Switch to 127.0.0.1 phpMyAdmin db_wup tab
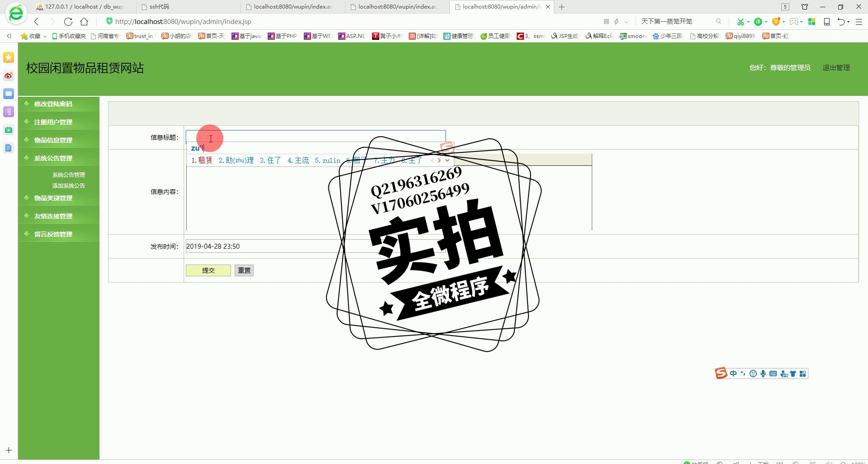868x464 pixels. click(x=84, y=7)
